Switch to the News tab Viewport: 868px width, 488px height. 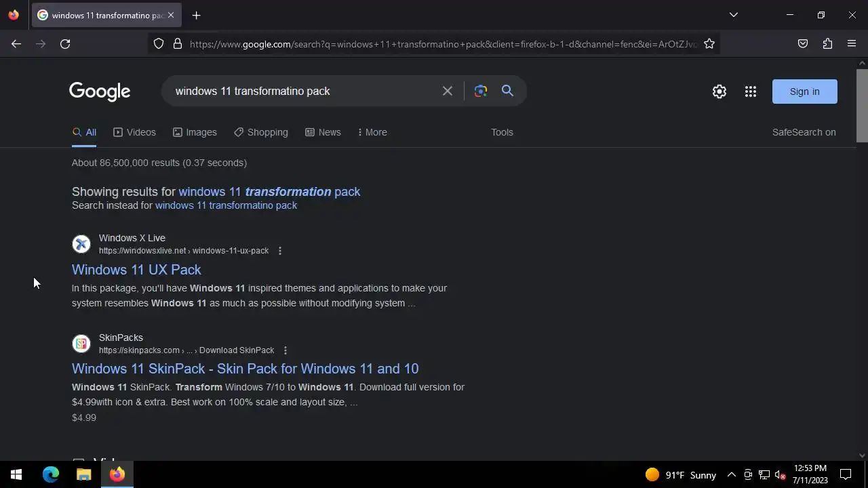tap(323, 132)
